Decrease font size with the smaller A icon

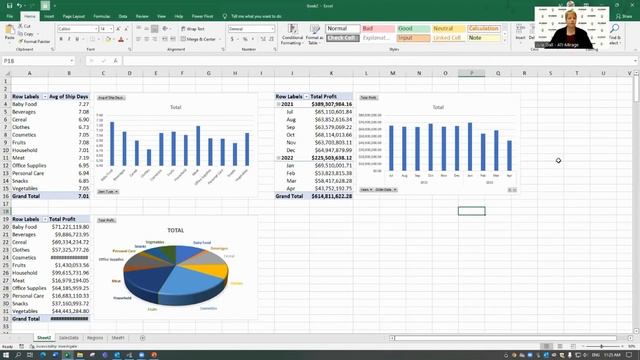[126, 29]
